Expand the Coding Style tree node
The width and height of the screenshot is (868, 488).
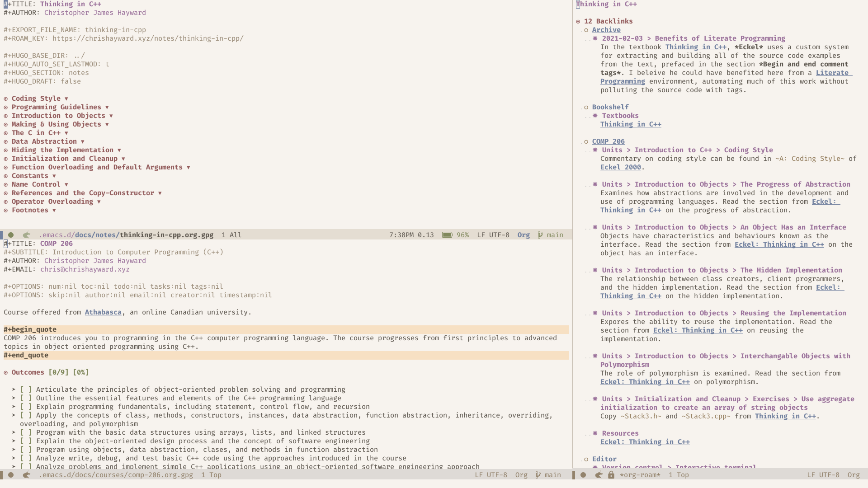click(x=67, y=98)
